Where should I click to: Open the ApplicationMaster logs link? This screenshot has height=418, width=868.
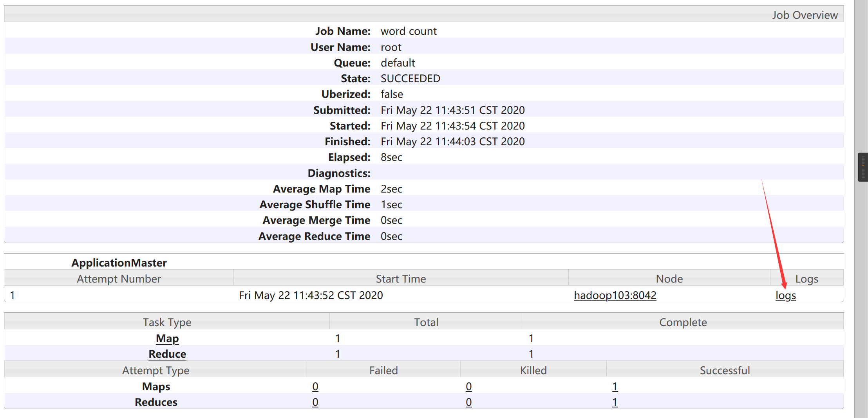[786, 295]
